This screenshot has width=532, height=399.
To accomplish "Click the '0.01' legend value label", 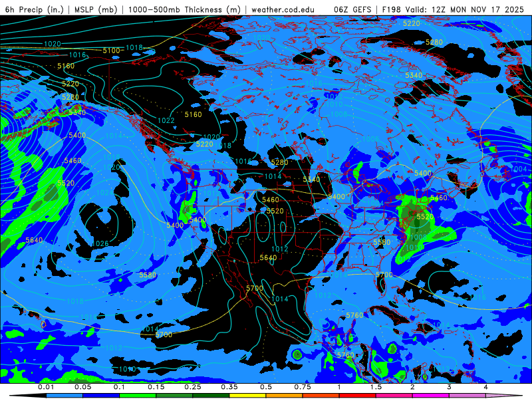I will pyautogui.click(x=46, y=387).
